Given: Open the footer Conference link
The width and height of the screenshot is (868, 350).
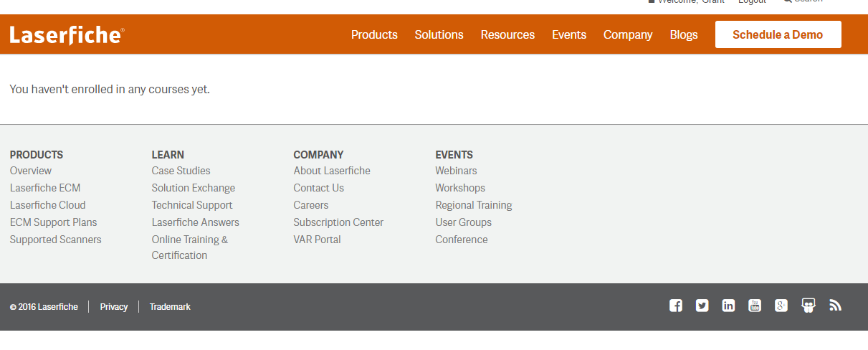Looking at the screenshot, I should tap(462, 240).
